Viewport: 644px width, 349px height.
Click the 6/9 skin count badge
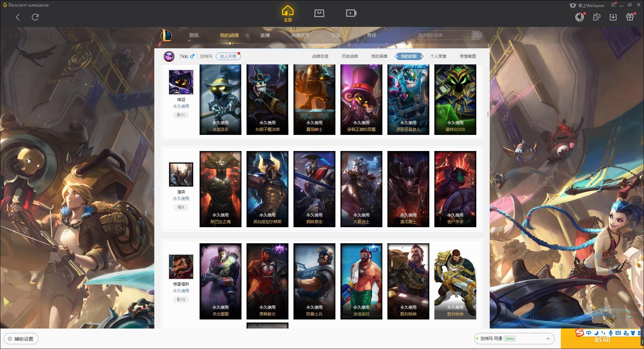pyautogui.click(x=181, y=207)
